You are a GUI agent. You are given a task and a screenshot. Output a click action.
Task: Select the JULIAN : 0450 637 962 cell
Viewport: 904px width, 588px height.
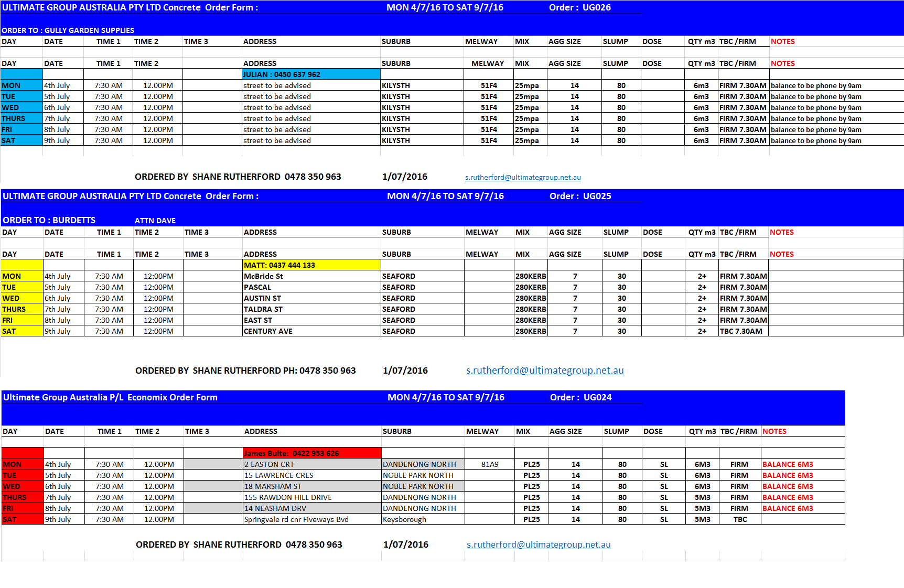[310, 74]
